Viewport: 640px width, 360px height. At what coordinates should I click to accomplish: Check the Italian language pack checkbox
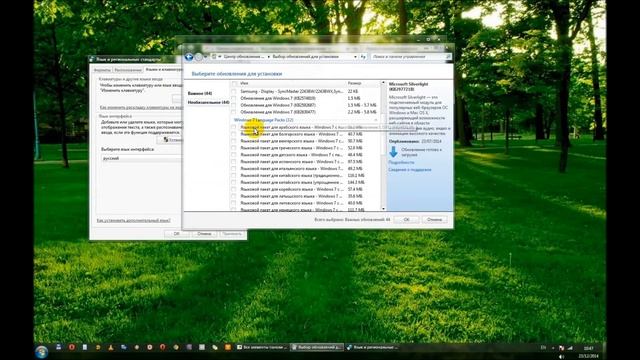234,169
